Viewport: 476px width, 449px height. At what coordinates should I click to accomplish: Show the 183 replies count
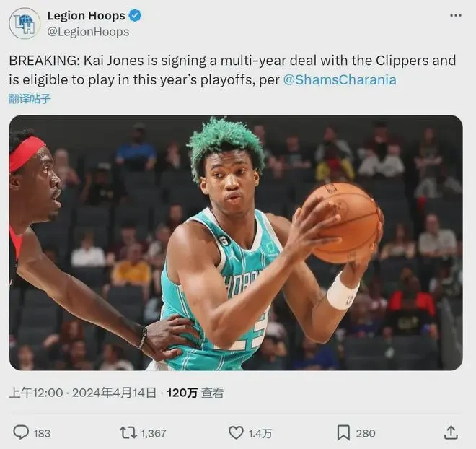pyautogui.click(x=42, y=433)
